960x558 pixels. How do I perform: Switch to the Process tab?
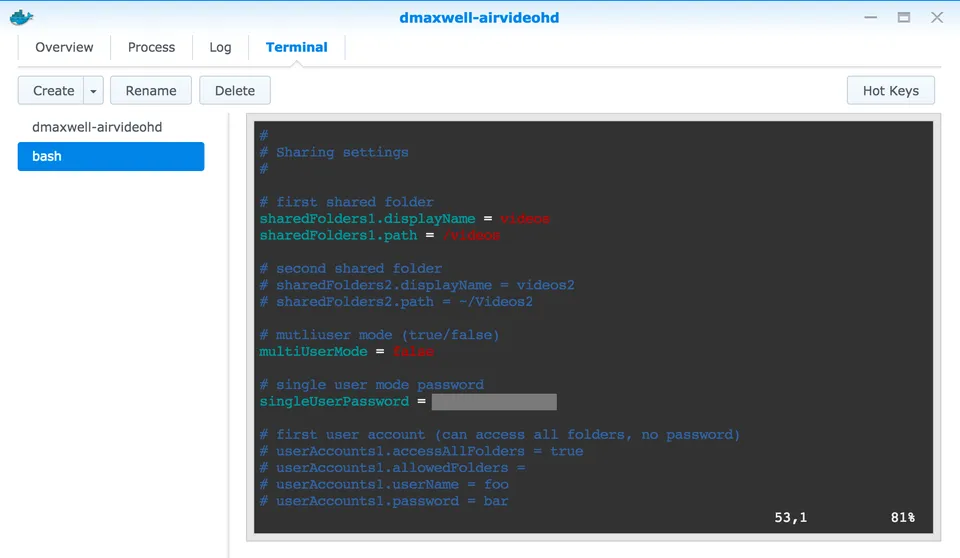click(151, 47)
